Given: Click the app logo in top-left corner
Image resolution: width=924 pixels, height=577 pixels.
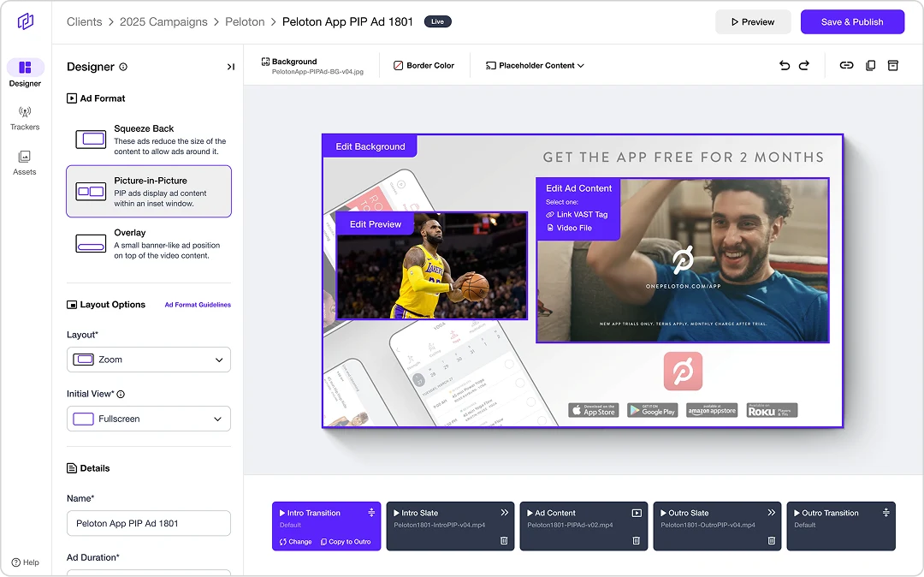Looking at the screenshot, I should pyautogui.click(x=26, y=21).
